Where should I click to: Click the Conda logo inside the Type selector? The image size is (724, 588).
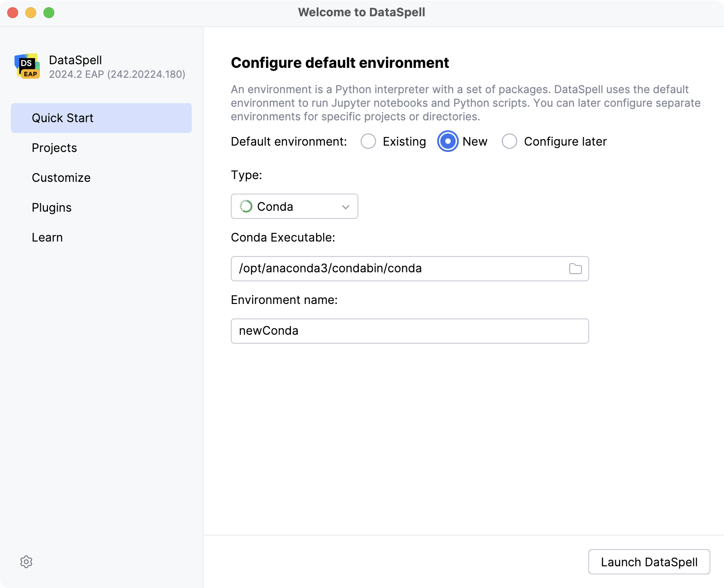pos(246,206)
